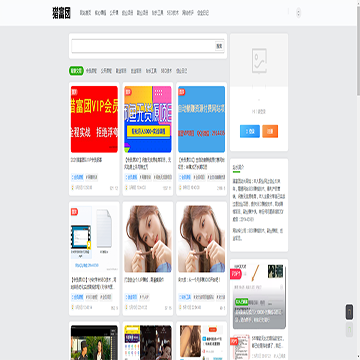Open the blue banner card thumbnail

[x=201, y=119]
